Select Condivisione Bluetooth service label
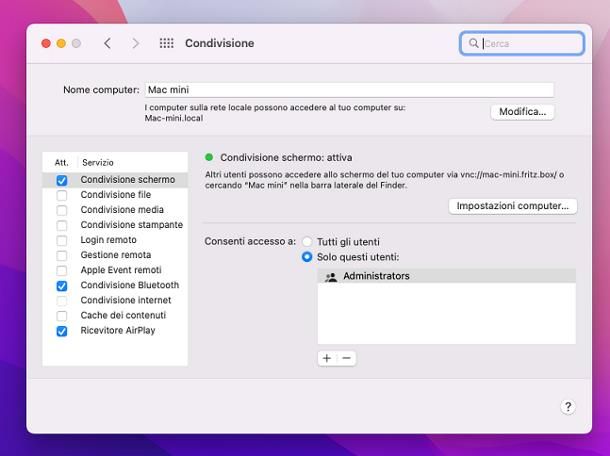Image resolution: width=610 pixels, height=456 pixels. pos(130,285)
